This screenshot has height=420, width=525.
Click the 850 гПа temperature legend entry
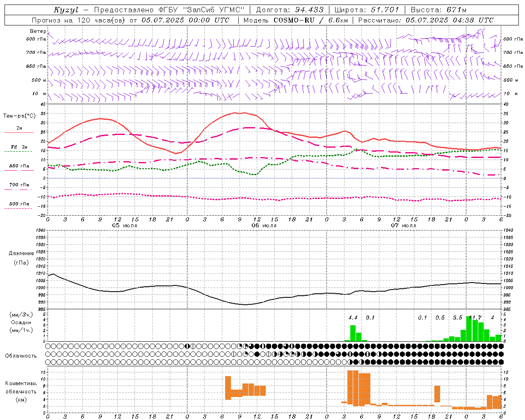tap(19, 166)
